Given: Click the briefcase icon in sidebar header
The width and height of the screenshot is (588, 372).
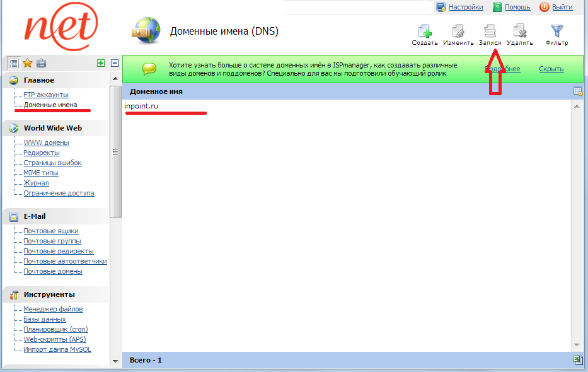Looking at the screenshot, I should pos(41,63).
